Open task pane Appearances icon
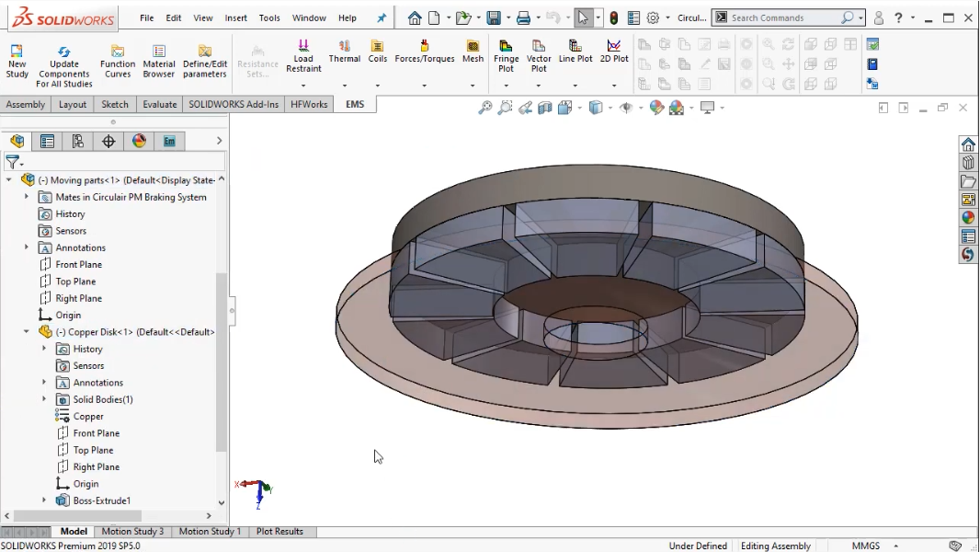 point(968,217)
